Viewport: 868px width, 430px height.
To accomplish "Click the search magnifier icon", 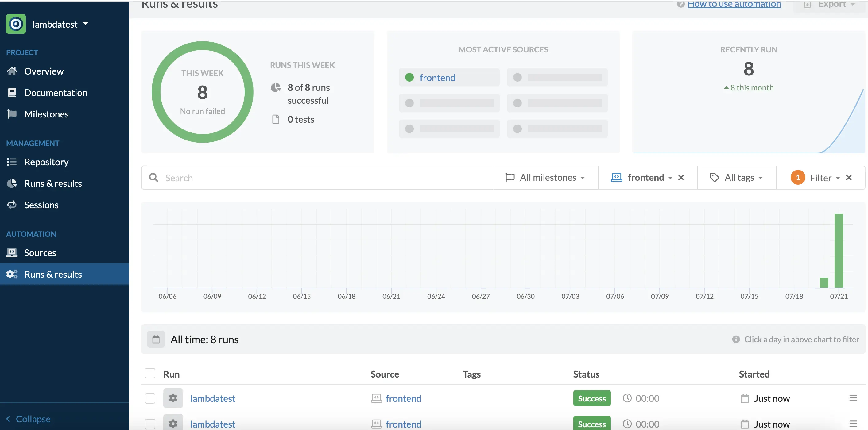I will pos(154,178).
